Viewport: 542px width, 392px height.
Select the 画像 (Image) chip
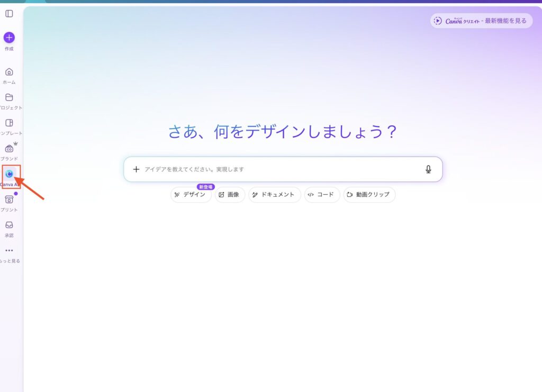(230, 195)
